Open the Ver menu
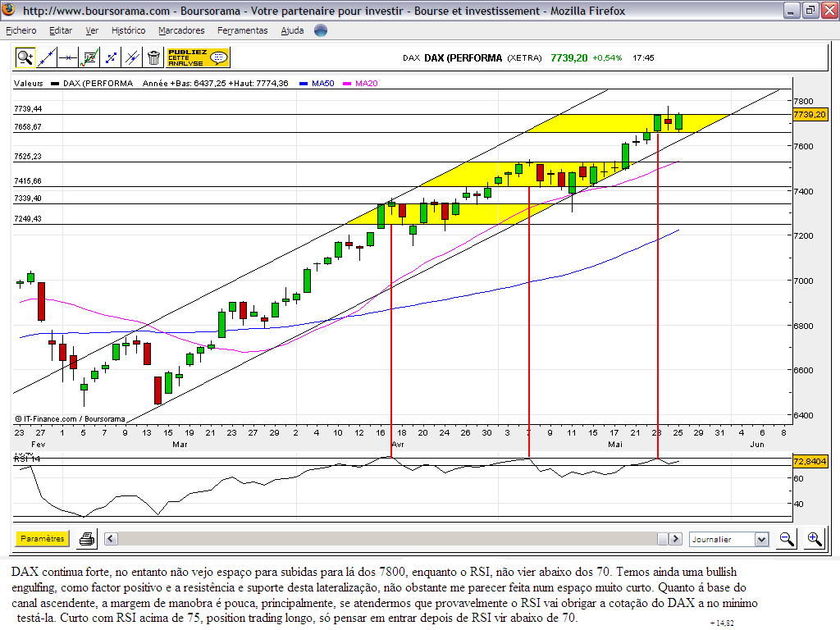This screenshot has width=840, height=630. tap(92, 30)
